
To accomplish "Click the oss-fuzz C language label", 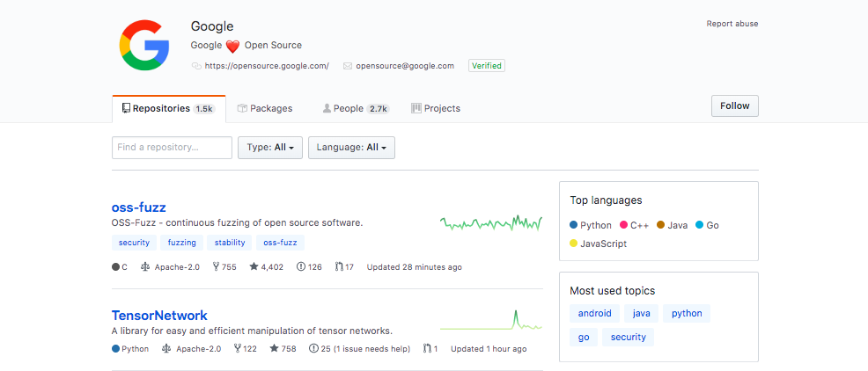I will (120, 267).
